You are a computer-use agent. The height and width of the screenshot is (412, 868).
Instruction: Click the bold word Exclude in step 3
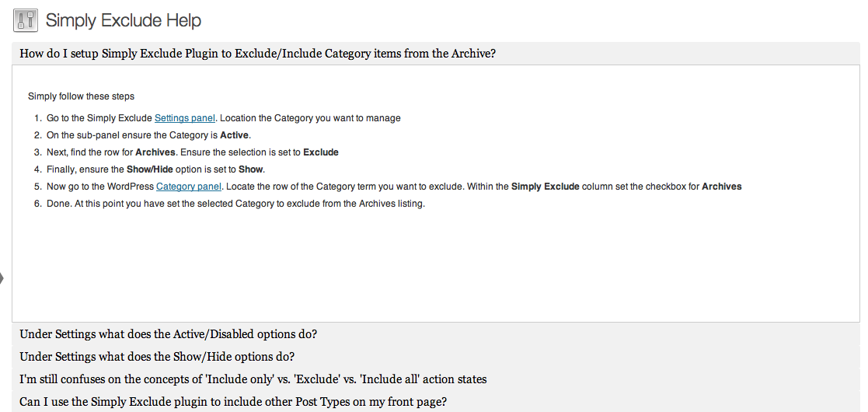320,152
